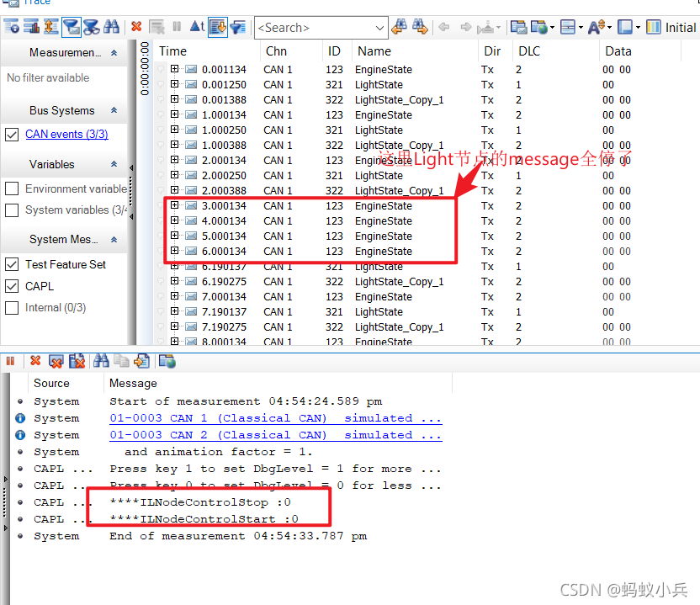The width and height of the screenshot is (700, 605).
Task: Check the Internal (0/3) checkbox
Action: 12,308
